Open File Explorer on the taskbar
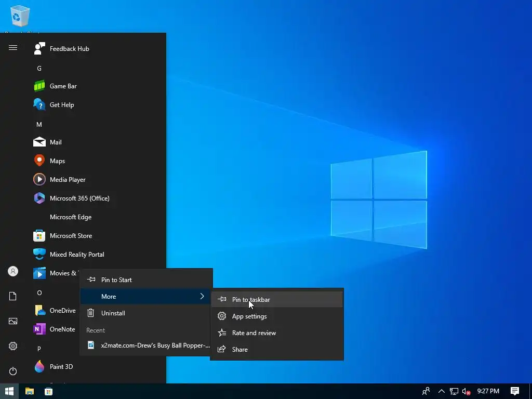The image size is (532, 399). [30, 391]
